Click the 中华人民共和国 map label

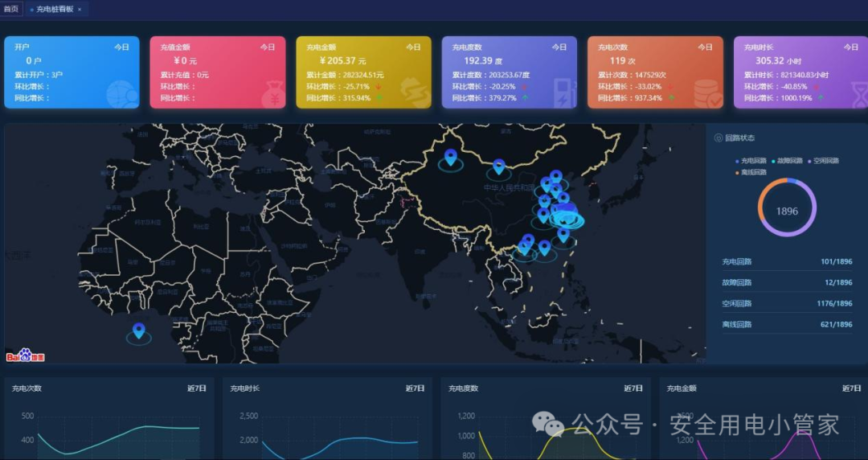[509, 188]
